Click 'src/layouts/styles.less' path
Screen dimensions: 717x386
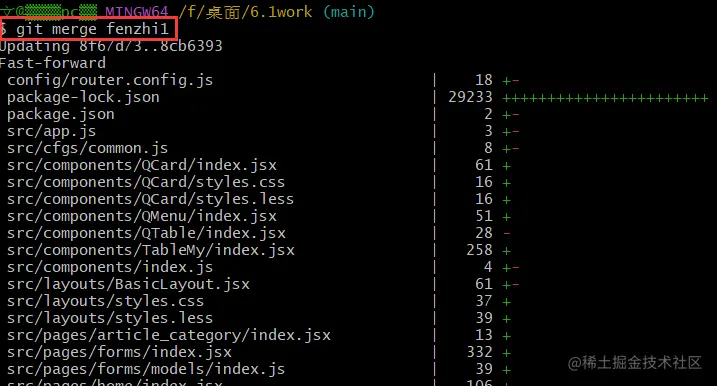tap(110, 318)
